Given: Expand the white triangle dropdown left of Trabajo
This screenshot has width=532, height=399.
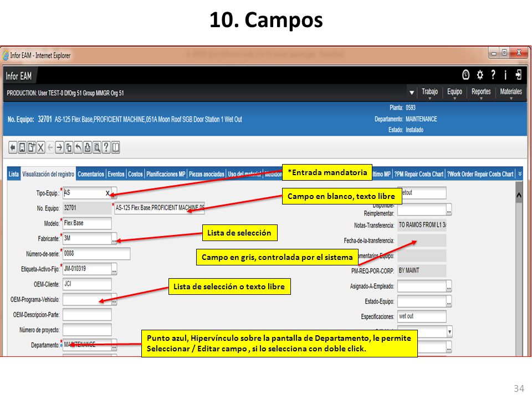Looking at the screenshot, I should pos(412,93).
